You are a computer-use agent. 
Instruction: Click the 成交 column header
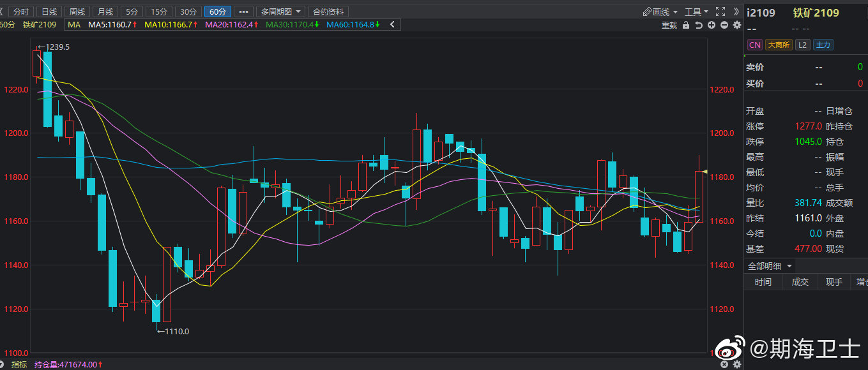click(x=800, y=282)
